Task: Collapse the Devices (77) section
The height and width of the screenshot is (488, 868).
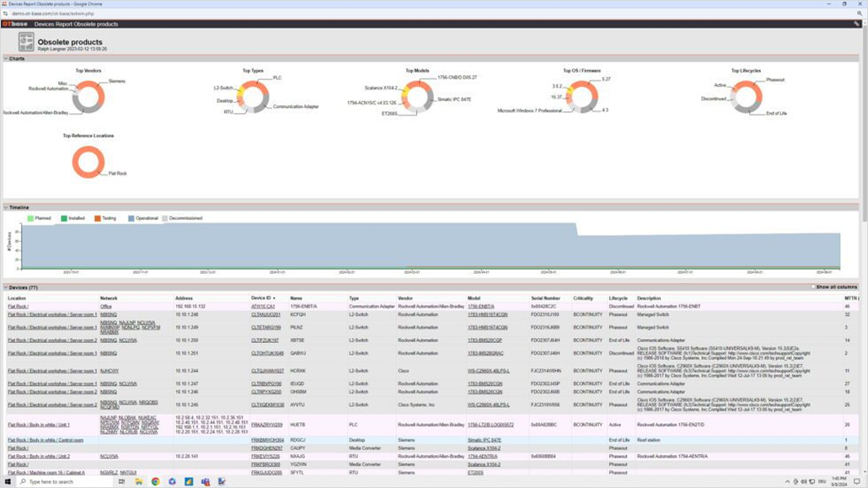Action: [6, 287]
